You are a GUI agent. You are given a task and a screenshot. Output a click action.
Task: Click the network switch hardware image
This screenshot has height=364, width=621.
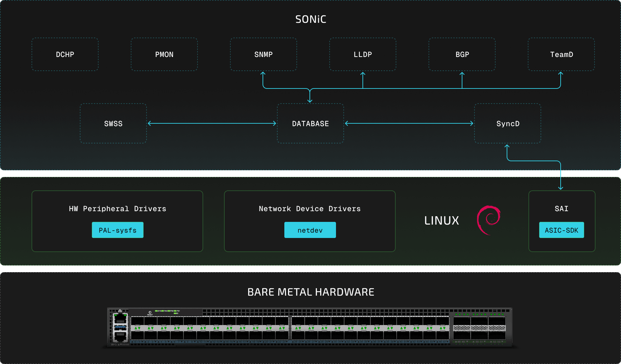click(310, 327)
